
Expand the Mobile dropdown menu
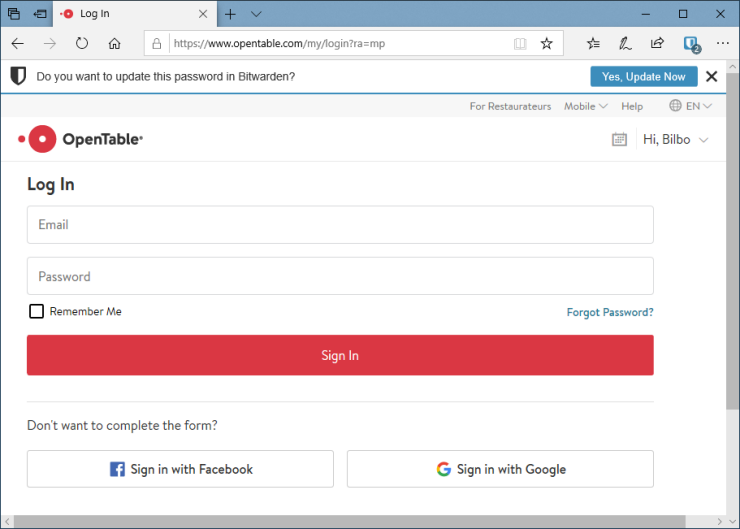586,106
